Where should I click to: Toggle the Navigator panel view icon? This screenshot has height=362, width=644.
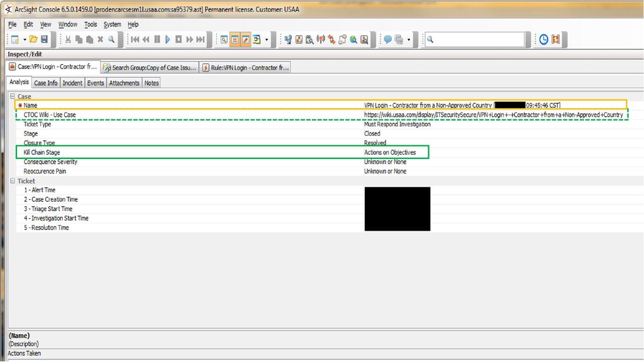(x=224, y=40)
